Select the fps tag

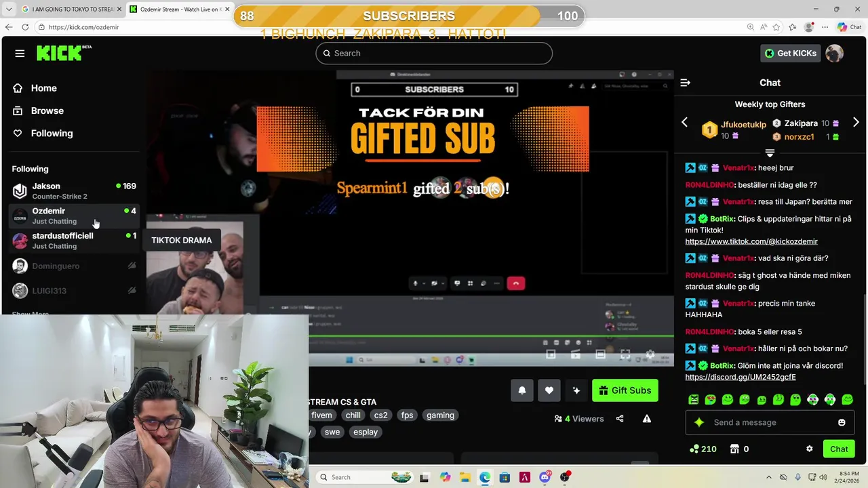[407, 415]
